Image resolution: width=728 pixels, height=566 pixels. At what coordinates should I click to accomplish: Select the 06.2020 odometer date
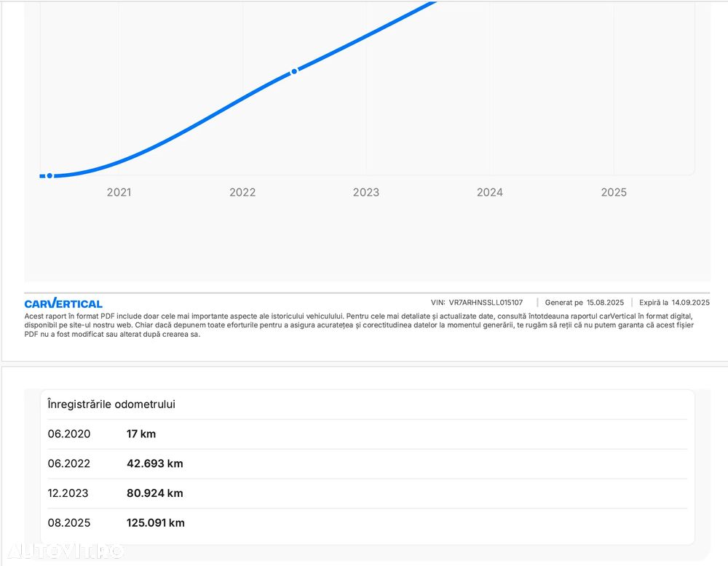[69, 434]
